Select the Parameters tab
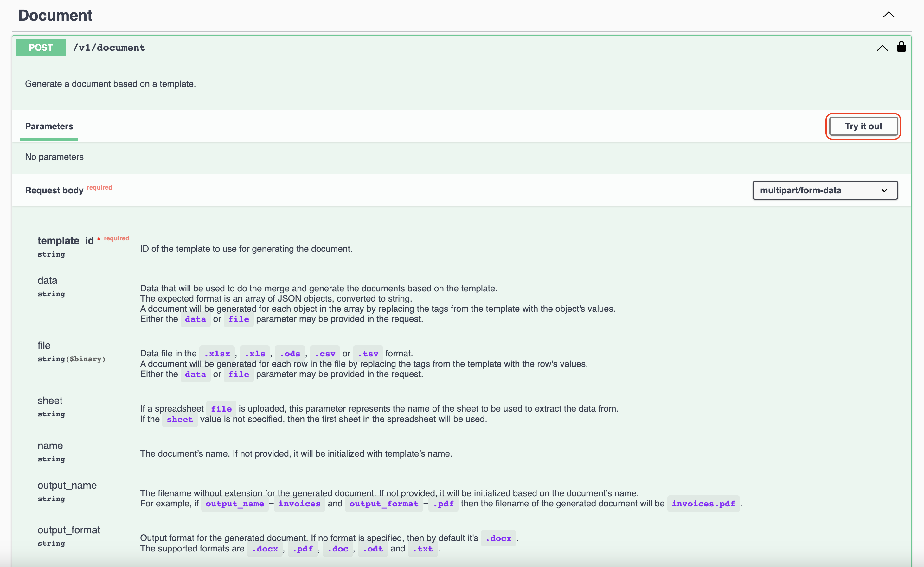The height and width of the screenshot is (567, 924). click(x=49, y=127)
